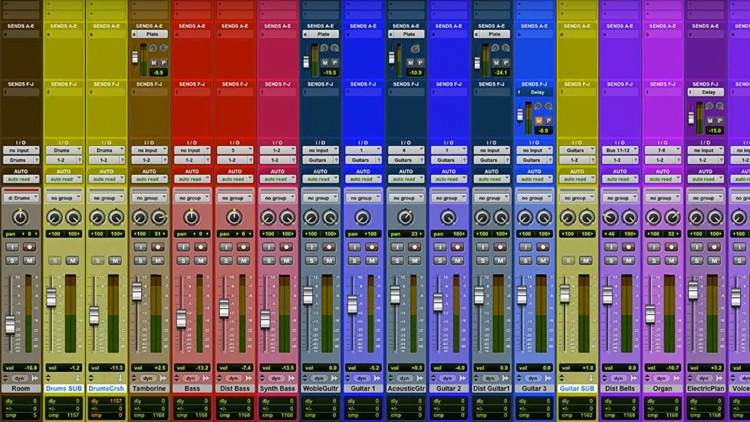Mute the Bass track

pos(201,261)
